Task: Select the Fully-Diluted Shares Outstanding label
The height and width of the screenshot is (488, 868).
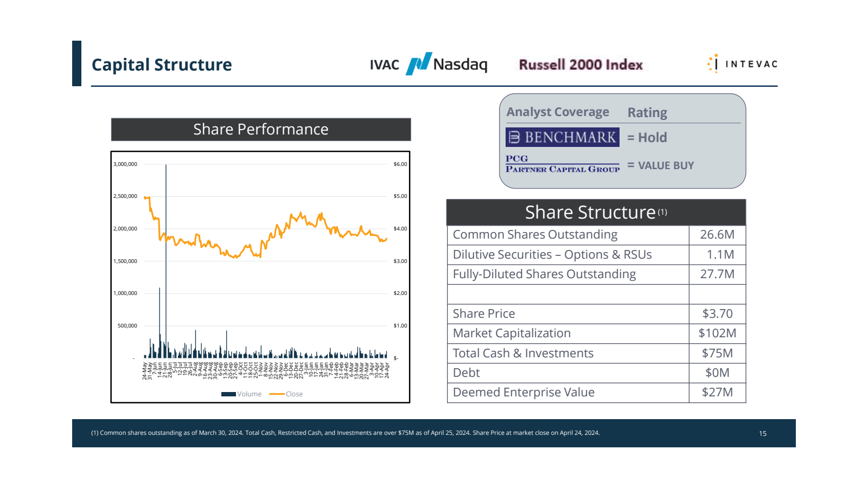Action: (x=544, y=274)
